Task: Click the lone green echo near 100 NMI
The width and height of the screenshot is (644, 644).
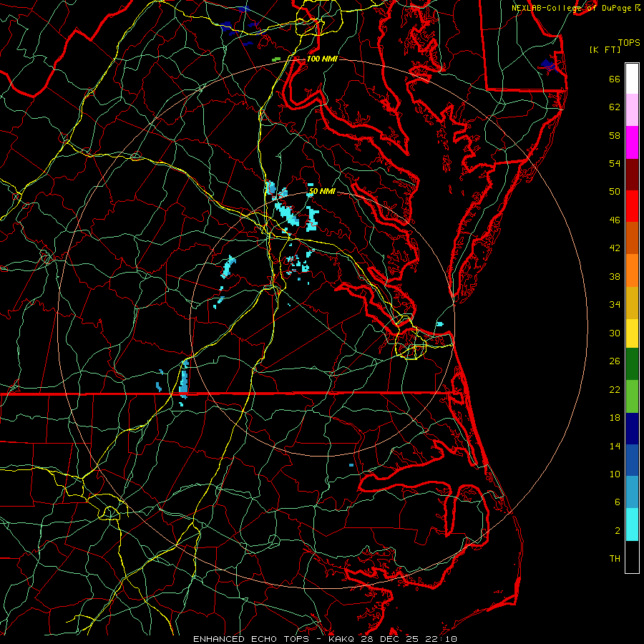Action: pos(276,59)
